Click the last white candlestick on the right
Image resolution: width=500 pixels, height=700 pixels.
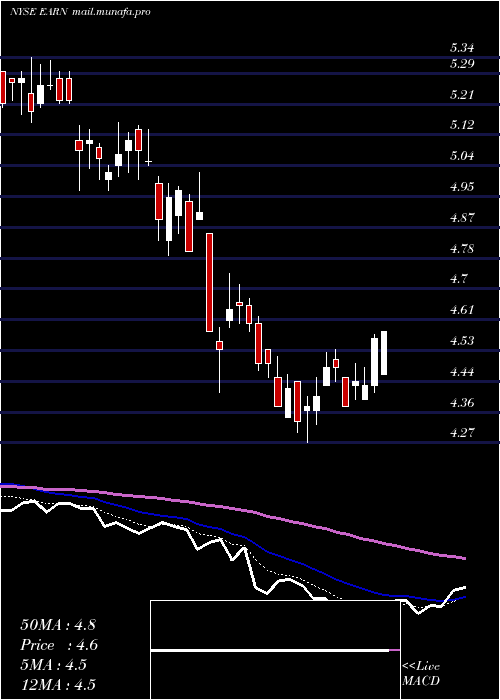[x=383, y=353]
